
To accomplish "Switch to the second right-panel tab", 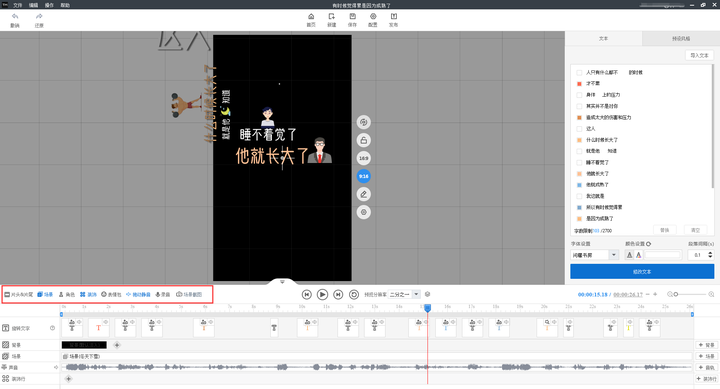I will coord(681,39).
